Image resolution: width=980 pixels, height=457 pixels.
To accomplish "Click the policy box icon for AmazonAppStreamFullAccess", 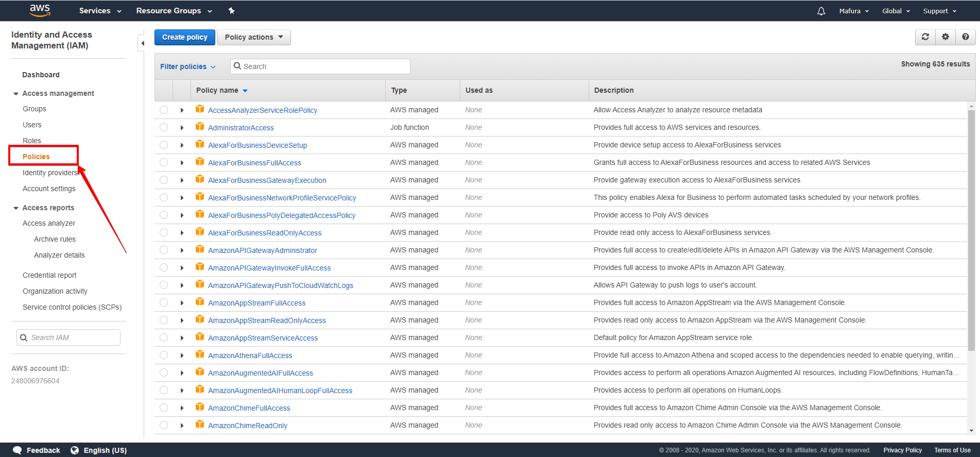I will (x=200, y=302).
